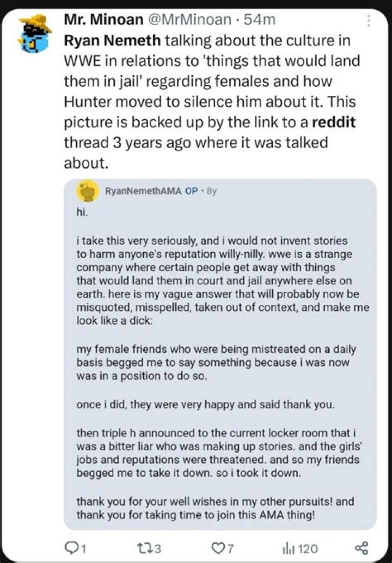Click the OP badge in Reddit comment
Screen dimensions: 392x563
pyautogui.click(x=192, y=191)
